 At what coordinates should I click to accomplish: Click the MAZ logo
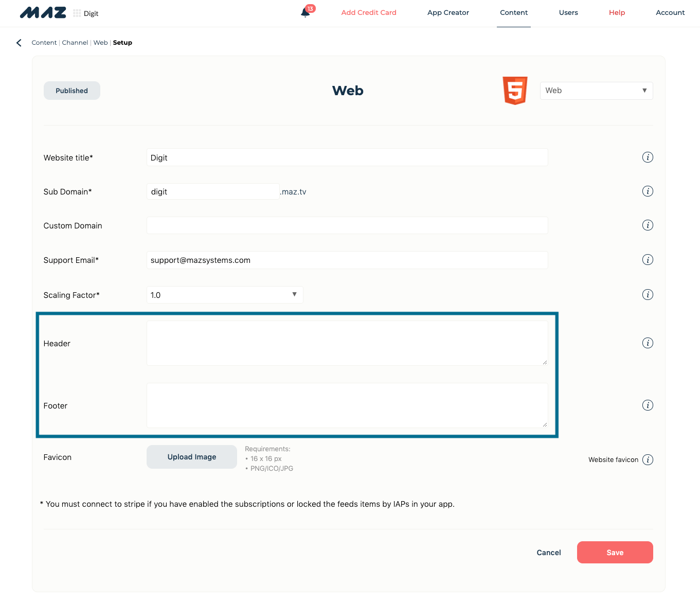click(x=43, y=12)
